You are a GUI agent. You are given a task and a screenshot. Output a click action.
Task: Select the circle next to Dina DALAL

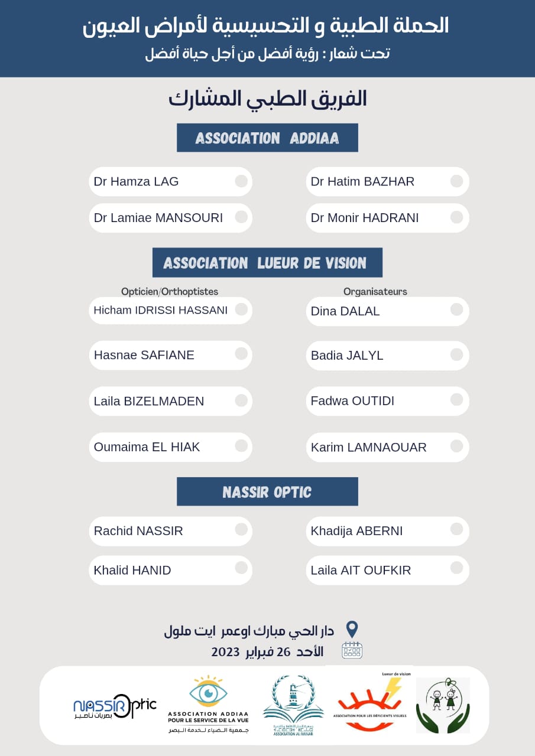coord(456,309)
